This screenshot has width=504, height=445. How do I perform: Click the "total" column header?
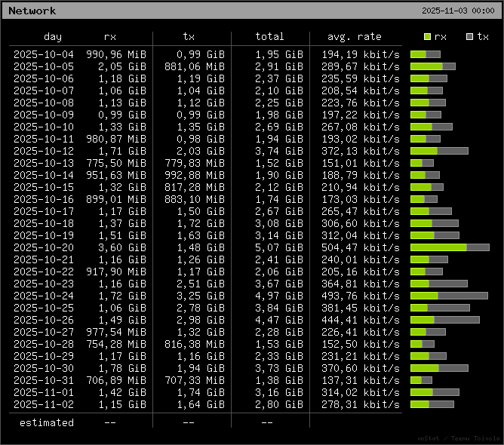(269, 36)
